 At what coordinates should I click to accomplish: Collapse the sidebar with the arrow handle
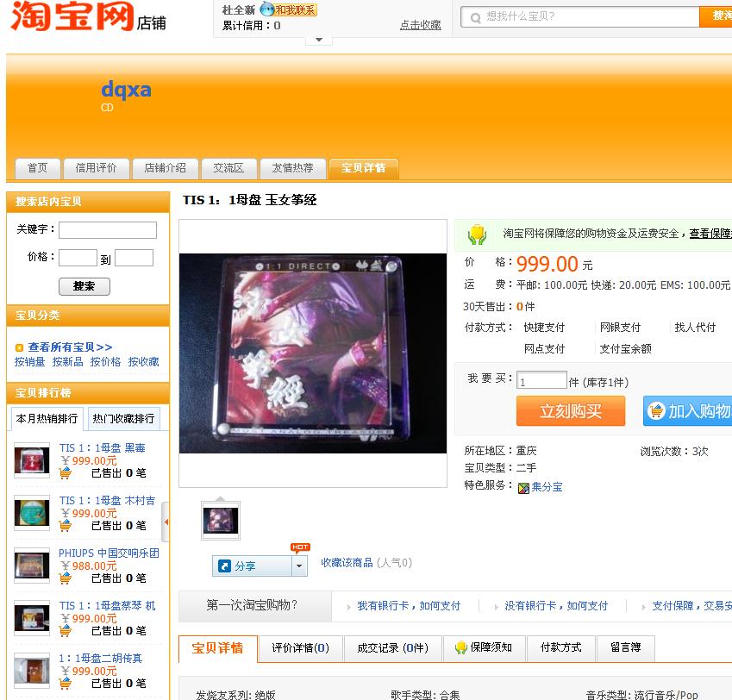pyautogui.click(x=166, y=522)
